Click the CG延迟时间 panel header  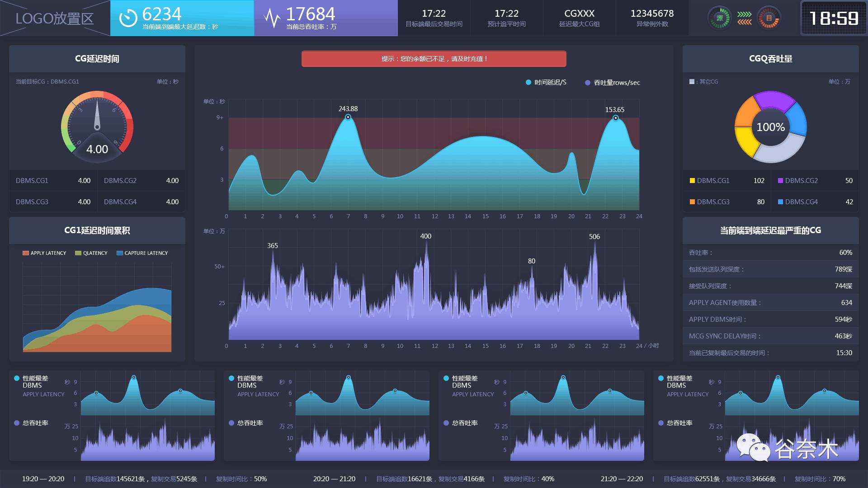(x=97, y=59)
